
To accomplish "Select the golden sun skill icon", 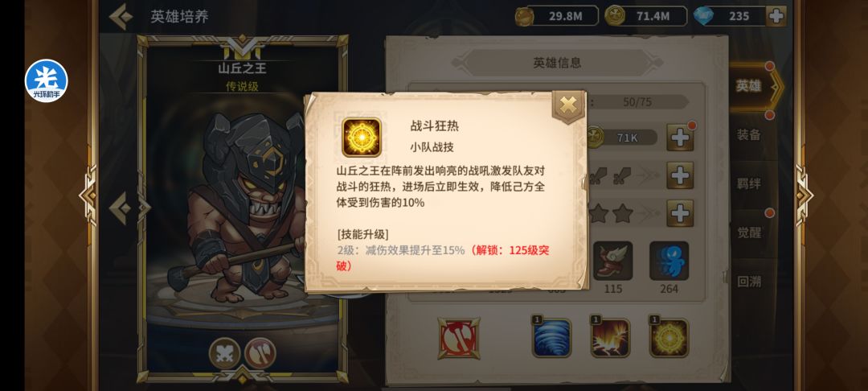I will pos(669,338).
